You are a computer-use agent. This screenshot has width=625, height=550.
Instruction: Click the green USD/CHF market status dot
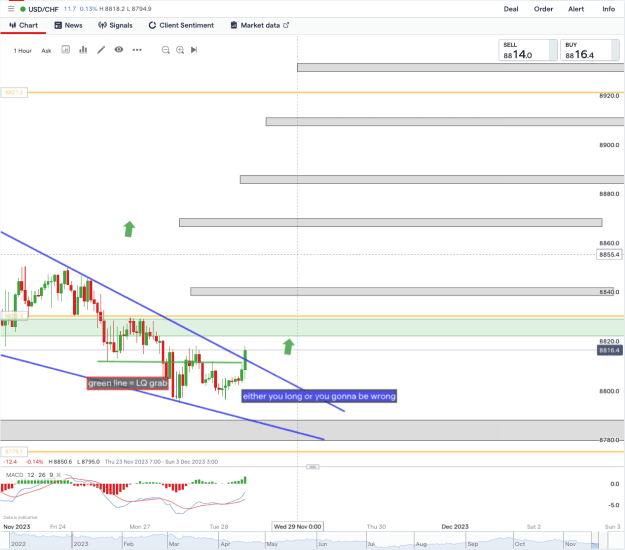point(23,9)
